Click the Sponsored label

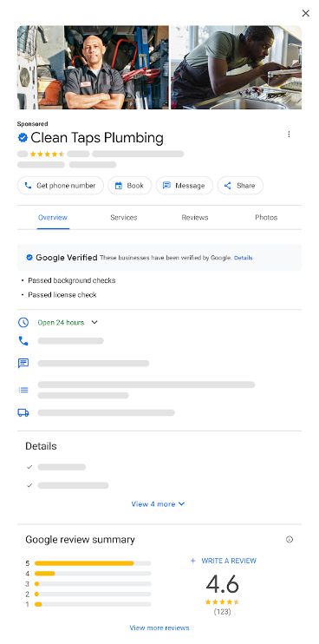32,123
